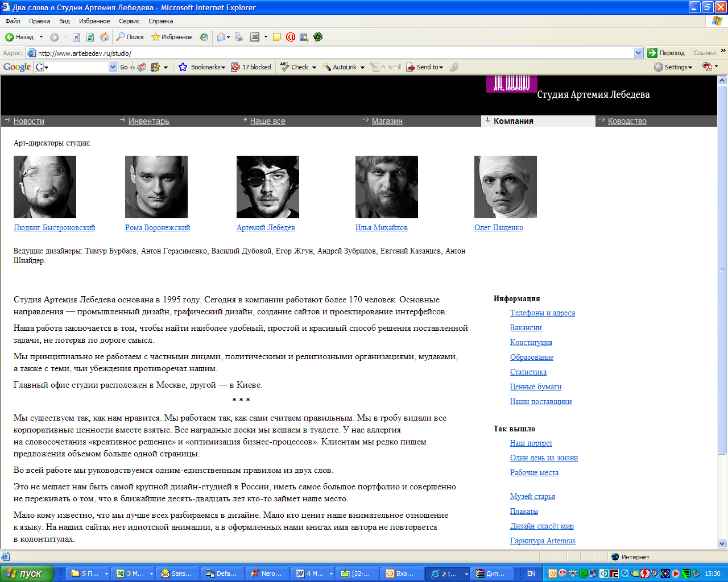Switch to the Sens... mail taskbar button

coord(177,573)
